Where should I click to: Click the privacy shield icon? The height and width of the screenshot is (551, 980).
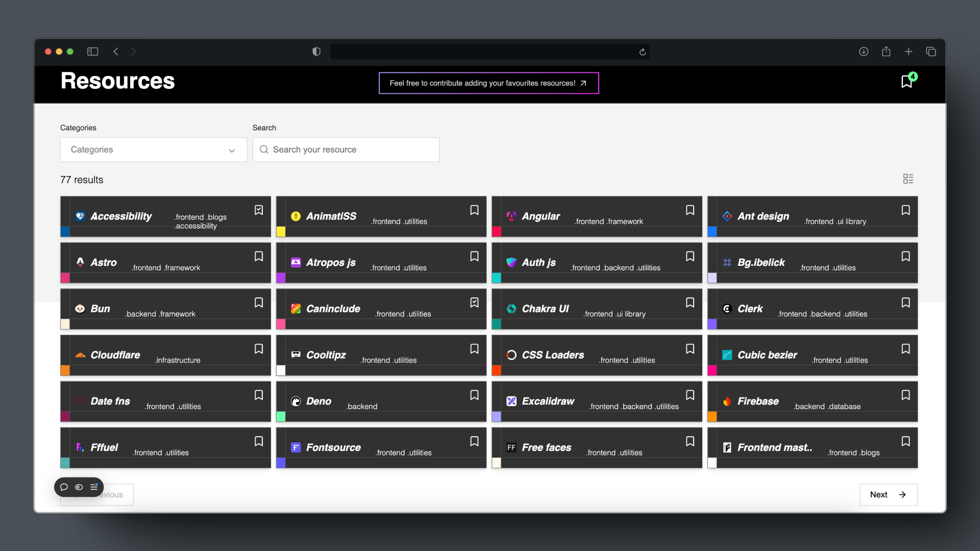point(316,52)
